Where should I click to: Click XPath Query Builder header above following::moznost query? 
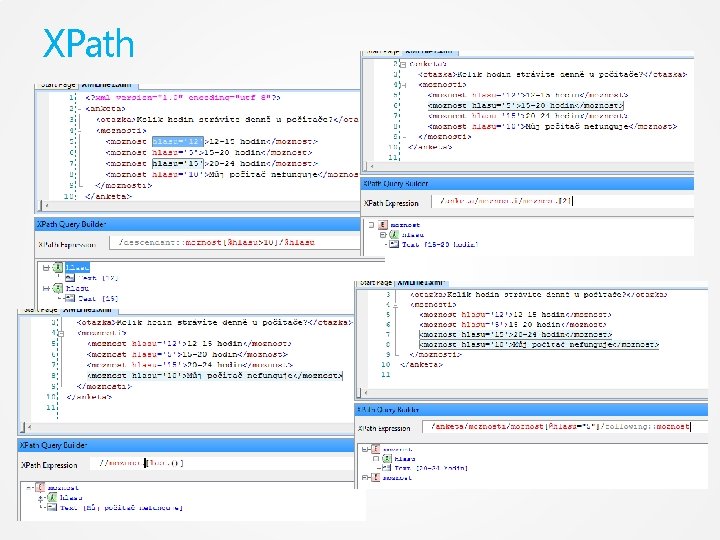(531, 409)
